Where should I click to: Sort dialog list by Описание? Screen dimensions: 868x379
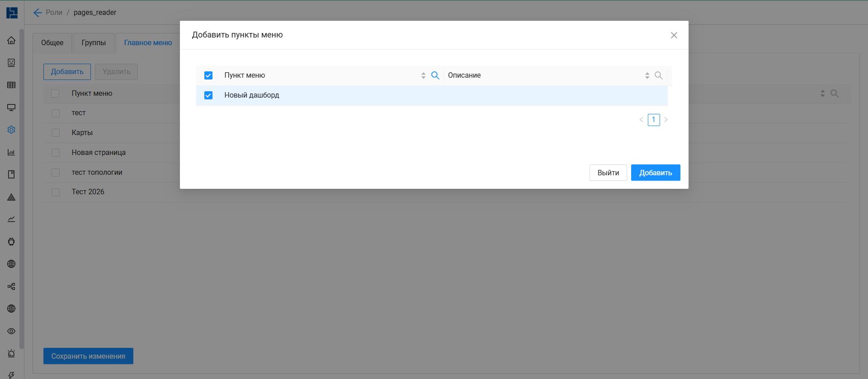(x=647, y=75)
